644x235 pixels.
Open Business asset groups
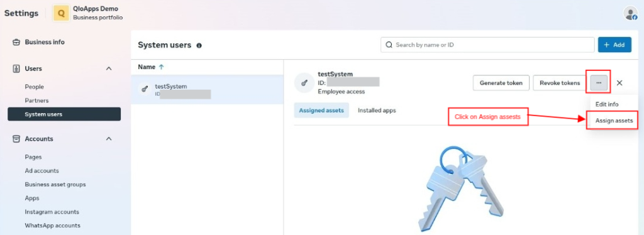55,185
